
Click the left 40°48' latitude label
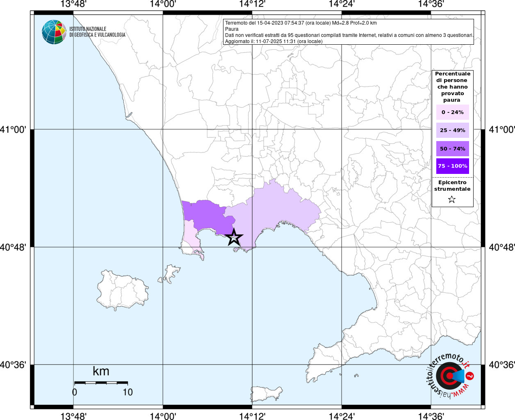pos(13,247)
